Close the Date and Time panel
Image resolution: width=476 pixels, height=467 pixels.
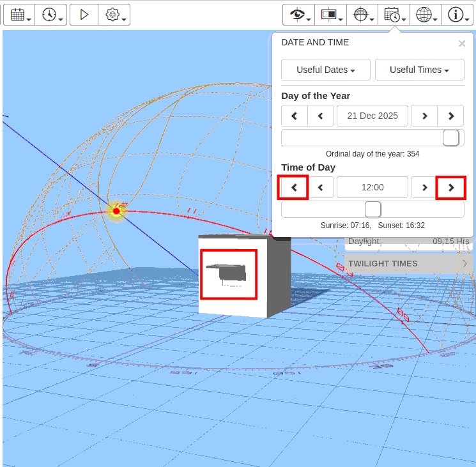pyautogui.click(x=462, y=44)
